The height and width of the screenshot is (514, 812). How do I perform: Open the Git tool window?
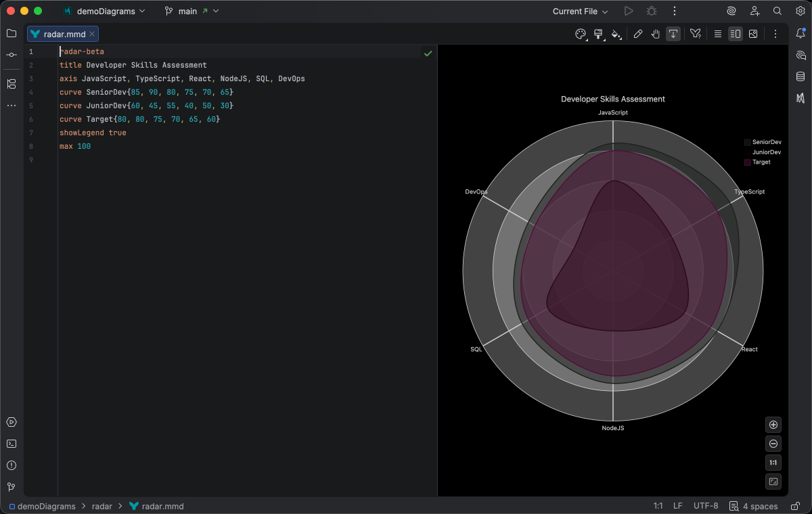point(12,487)
